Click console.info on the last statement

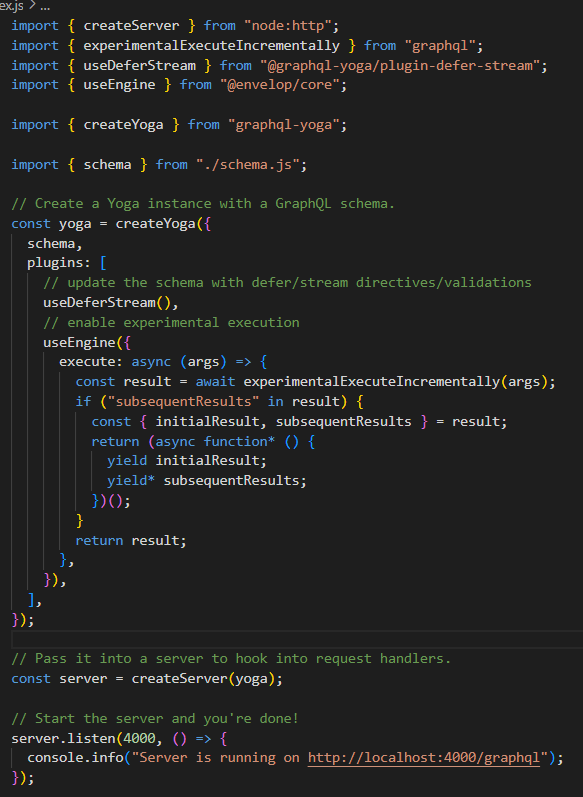click(75, 758)
